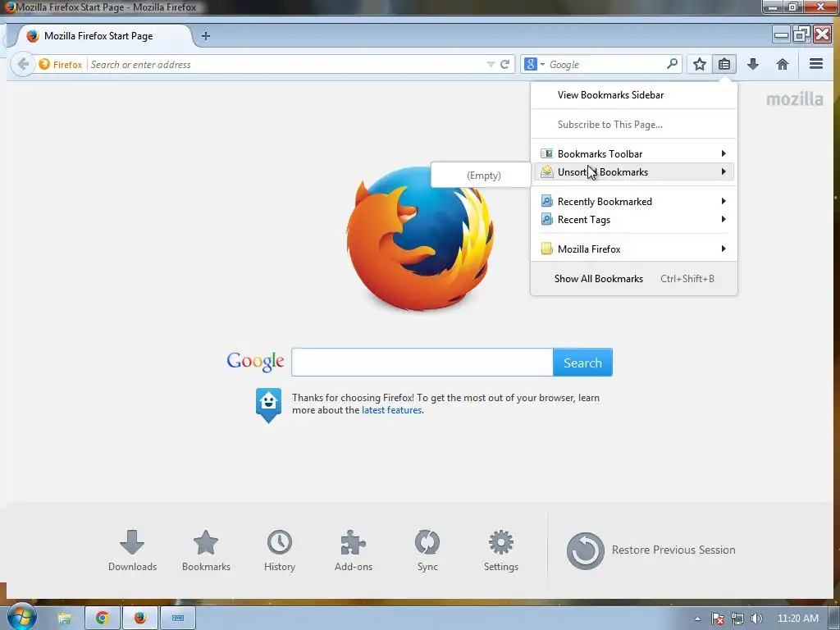Click the page's Google search input box
This screenshot has width=840, height=630.
422,363
